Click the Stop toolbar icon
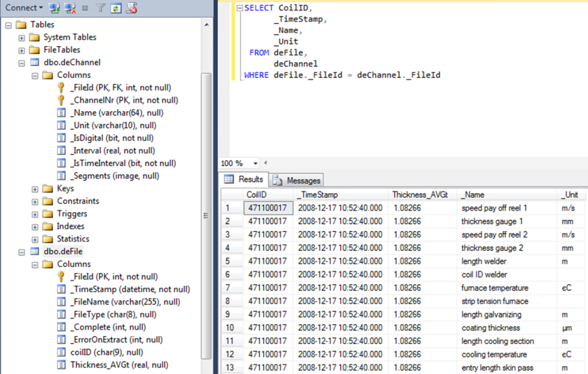 coord(85,8)
